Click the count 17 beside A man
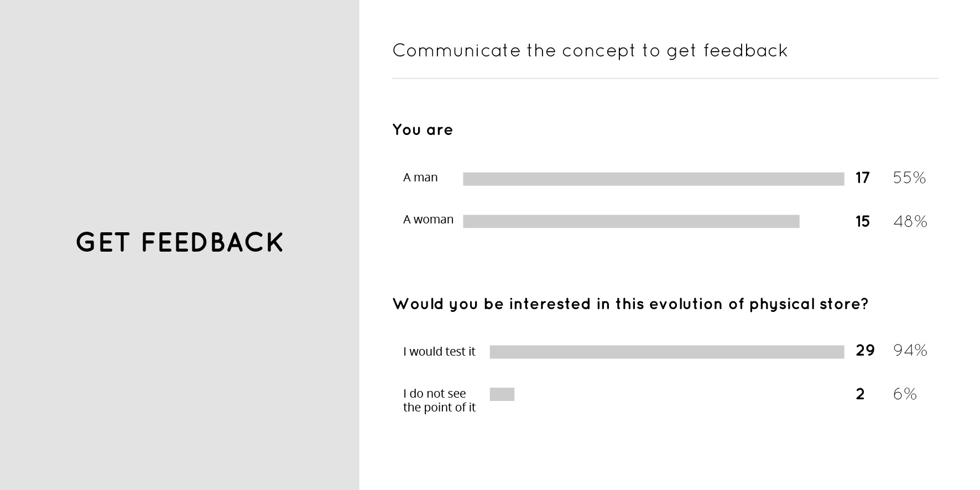Viewport: 980px width, 490px height. pos(863,178)
